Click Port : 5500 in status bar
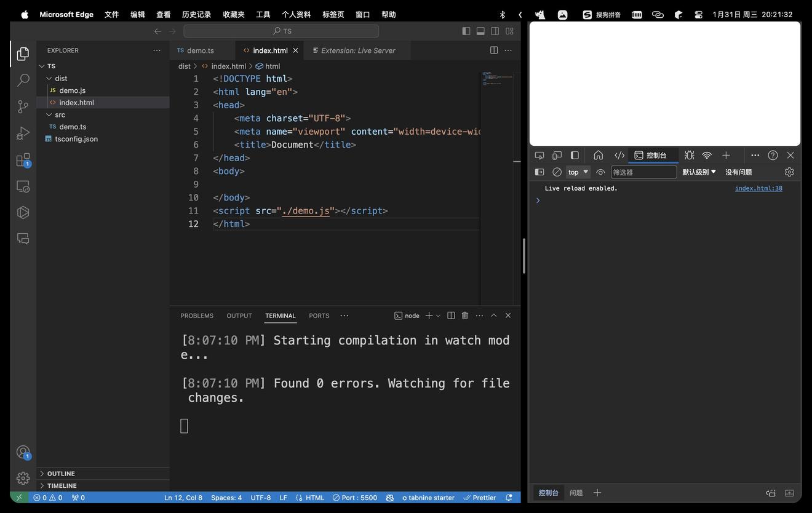This screenshot has width=812, height=513. coord(355,498)
